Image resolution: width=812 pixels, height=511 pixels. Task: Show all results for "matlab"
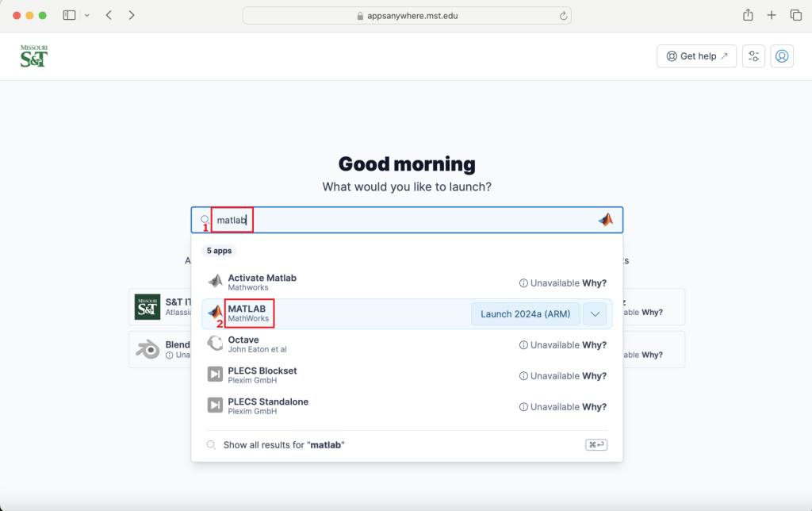pos(407,444)
